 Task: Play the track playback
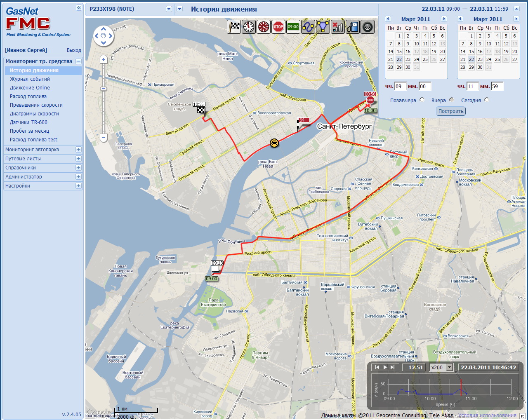pyautogui.click(x=385, y=367)
